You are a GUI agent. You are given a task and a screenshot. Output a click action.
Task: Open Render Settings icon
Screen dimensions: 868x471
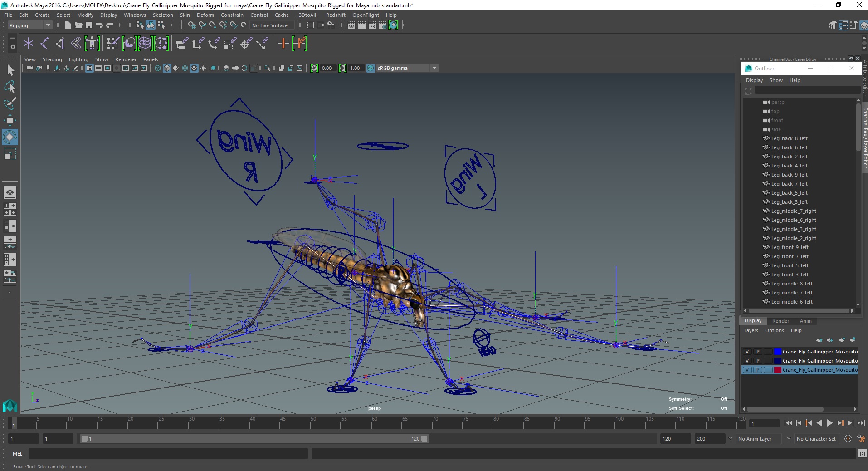click(x=383, y=25)
